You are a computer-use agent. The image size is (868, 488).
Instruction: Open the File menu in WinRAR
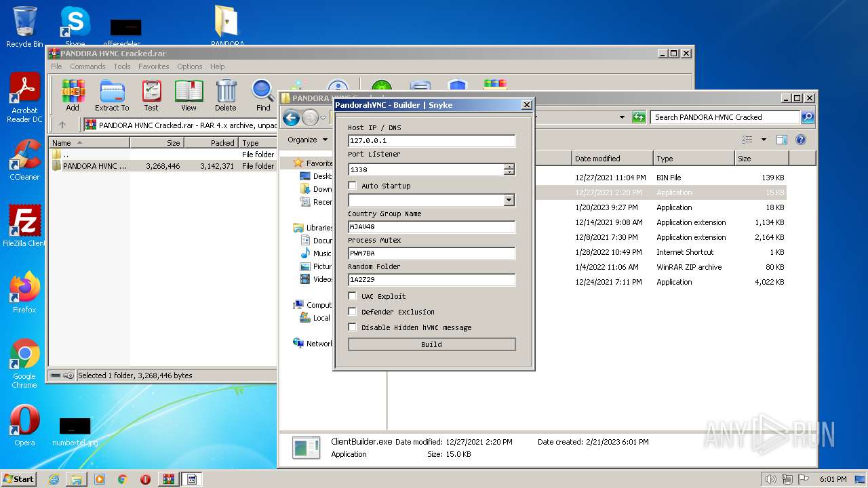pos(56,66)
